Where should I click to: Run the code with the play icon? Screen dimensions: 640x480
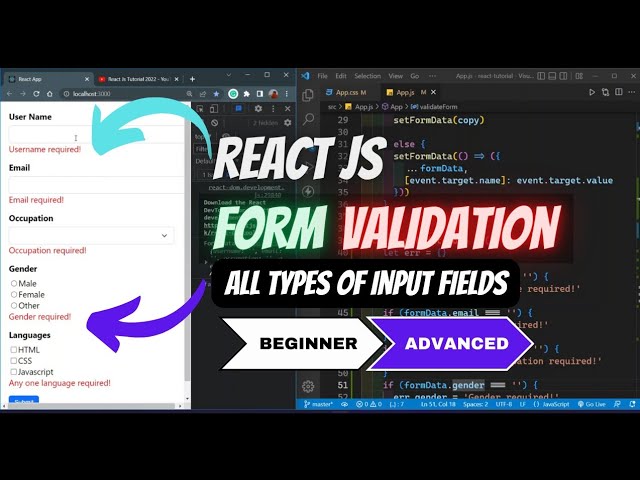coord(591,92)
